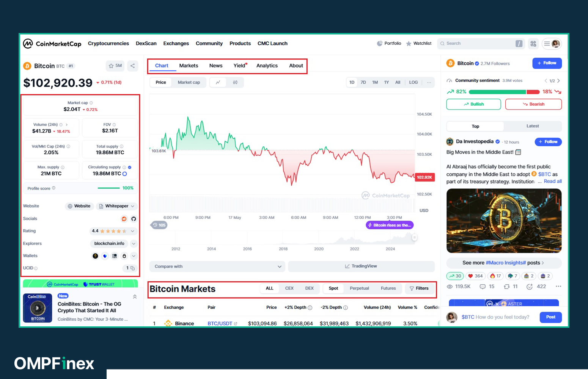Open the user avatar menu
Viewport: 588px width, 379px height.
[556, 44]
